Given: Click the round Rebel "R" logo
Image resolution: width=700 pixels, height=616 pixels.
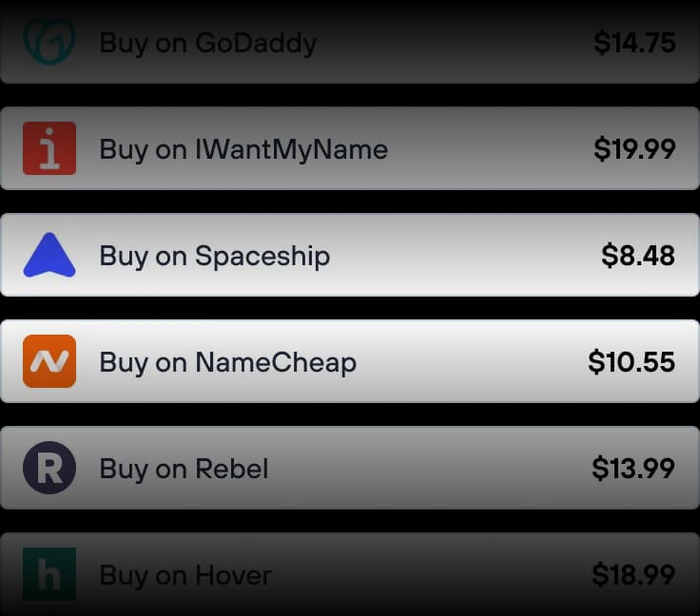Looking at the screenshot, I should point(49,469).
